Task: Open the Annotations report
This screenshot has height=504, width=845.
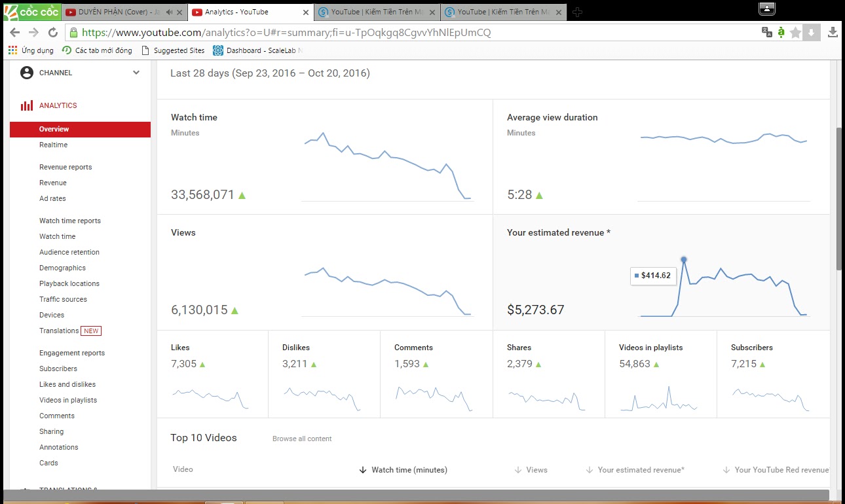Action: click(59, 447)
